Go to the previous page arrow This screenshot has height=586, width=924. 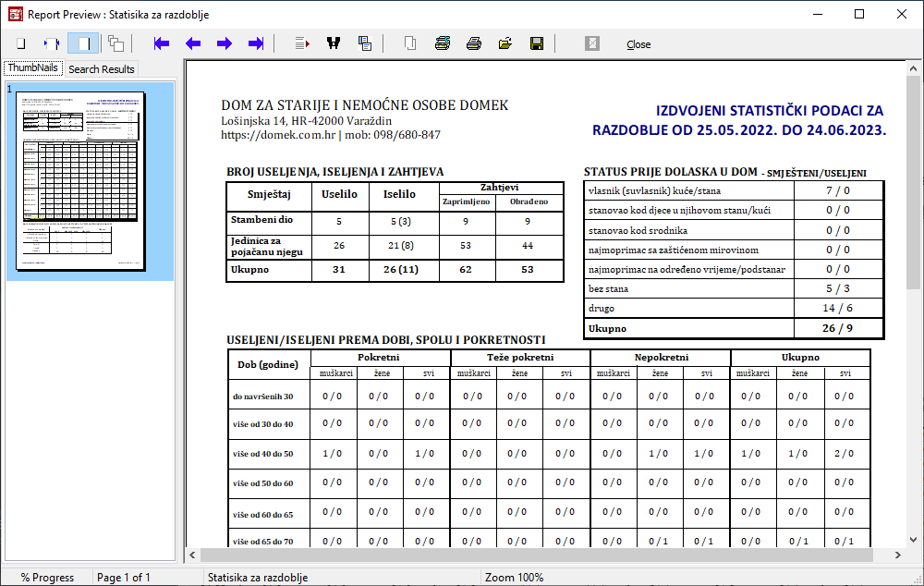(193, 43)
